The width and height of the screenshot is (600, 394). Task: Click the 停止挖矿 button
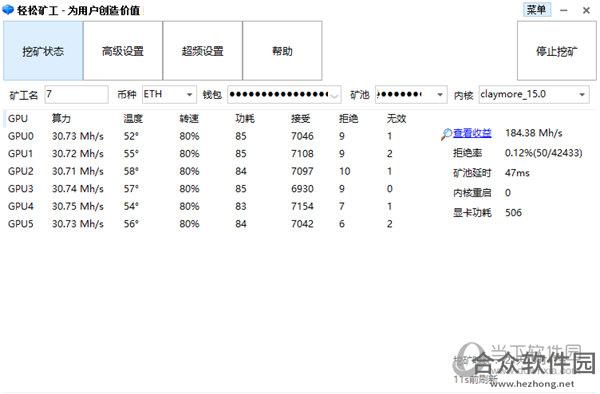pos(557,50)
